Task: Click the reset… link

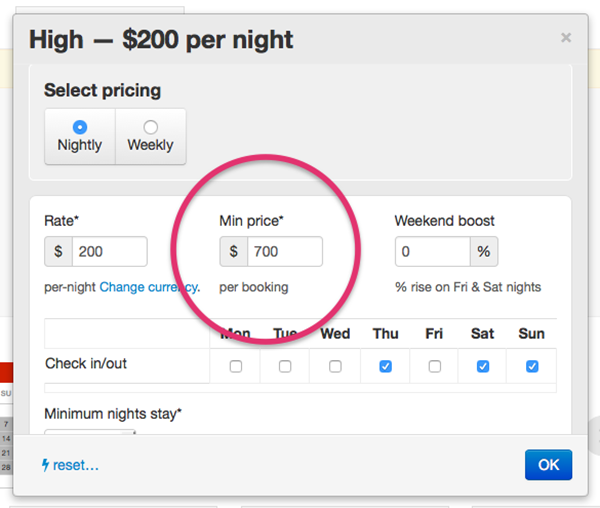Action: pyautogui.click(x=76, y=465)
